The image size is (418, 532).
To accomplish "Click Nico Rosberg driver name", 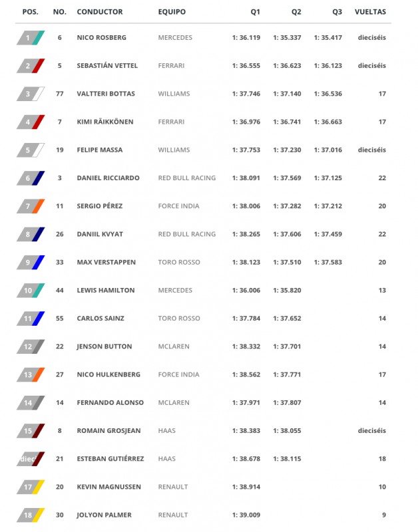I will (102, 38).
